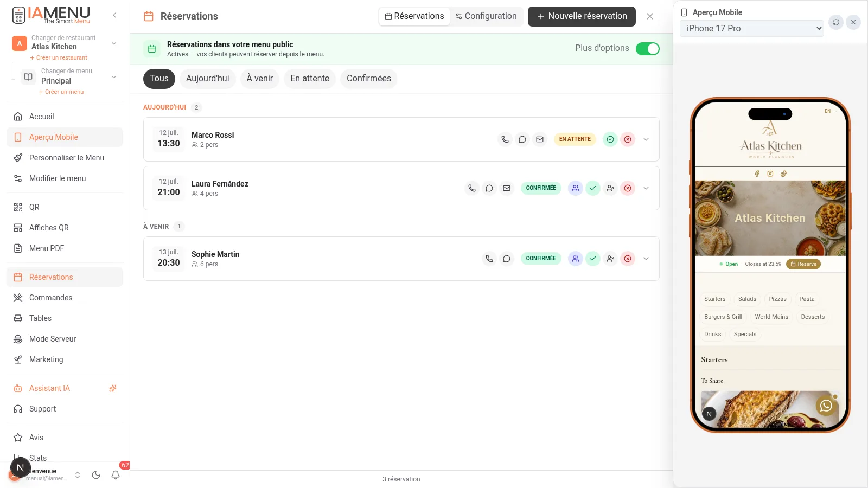
Task: Select the Tous filter
Action: point(159,79)
